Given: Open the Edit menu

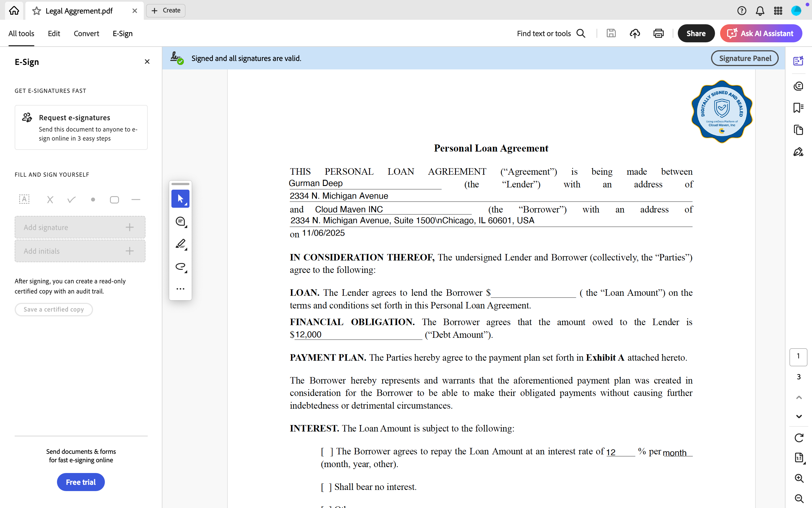Looking at the screenshot, I should 54,33.
